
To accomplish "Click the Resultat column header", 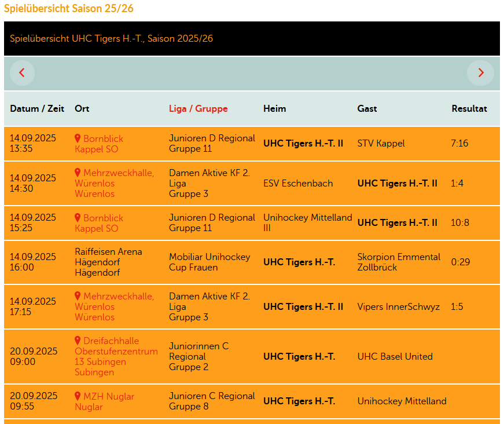I will coord(469,109).
